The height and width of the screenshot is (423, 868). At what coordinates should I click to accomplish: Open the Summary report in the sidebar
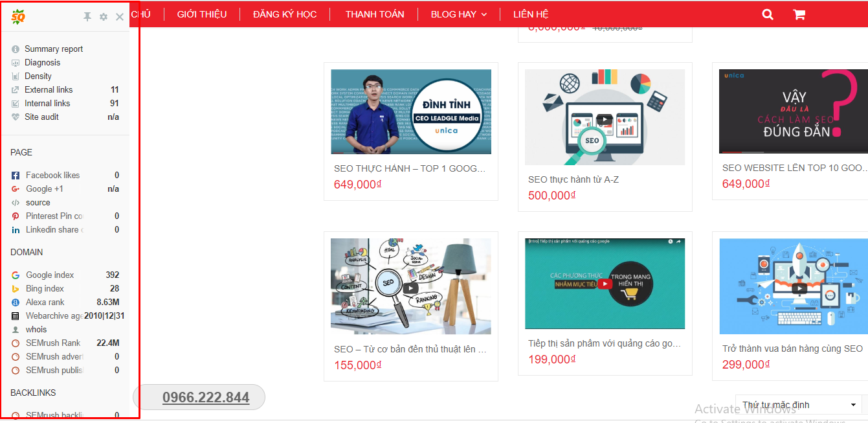pyautogui.click(x=54, y=49)
